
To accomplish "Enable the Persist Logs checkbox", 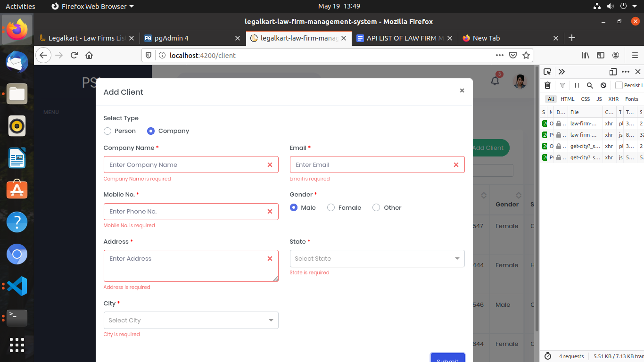I will tap(619, 85).
